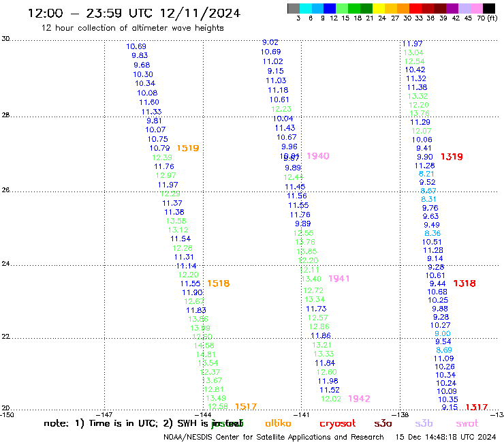Click the green value 13.85
The height and width of the screenshot is (443, 504).
[306, 251]
